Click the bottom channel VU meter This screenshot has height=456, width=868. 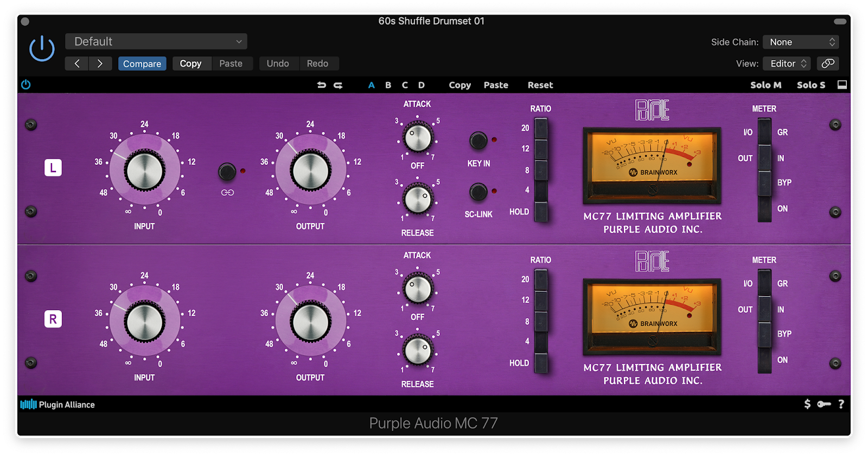click(652, 316)
